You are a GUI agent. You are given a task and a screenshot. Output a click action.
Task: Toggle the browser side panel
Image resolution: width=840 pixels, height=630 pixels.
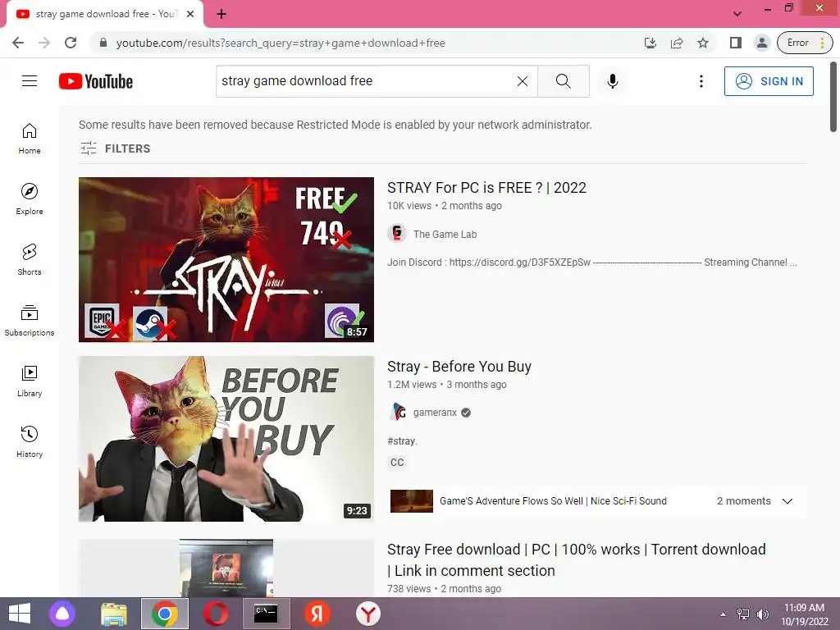coord(736,43)
